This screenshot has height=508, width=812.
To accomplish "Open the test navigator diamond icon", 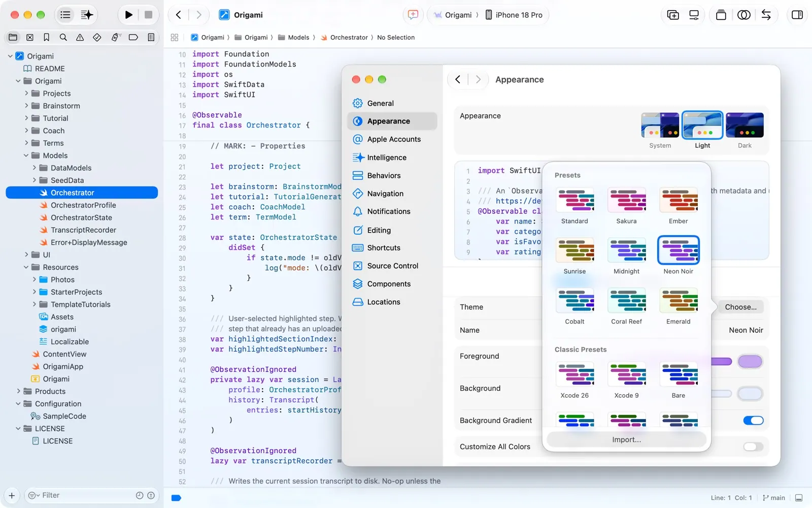I will [x=97, y=37].
